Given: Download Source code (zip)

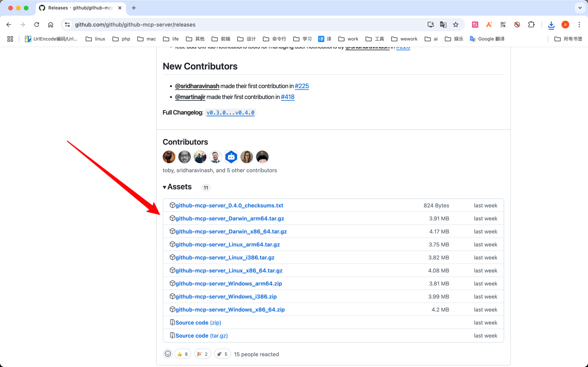Looking at the screenshot, I should [x=198, y=323].
